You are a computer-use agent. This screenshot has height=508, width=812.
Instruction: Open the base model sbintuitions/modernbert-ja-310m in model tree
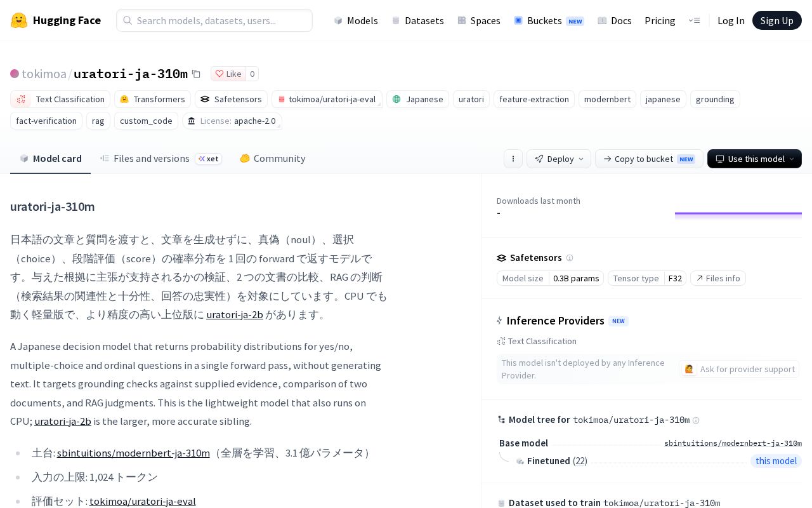733,443
